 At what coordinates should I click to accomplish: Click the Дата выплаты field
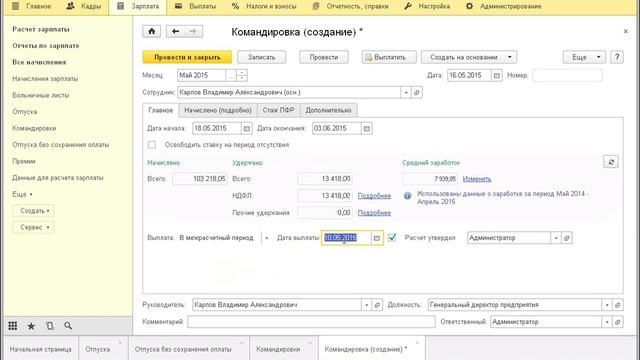click(x=347, y=238)
